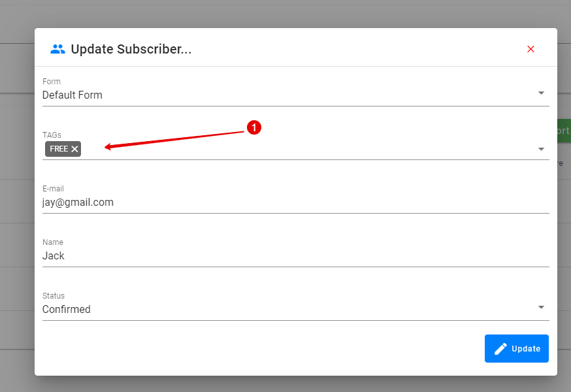The height and width of the screenshot is (392, 571).
Task: Click the Status field label
Action: 54,296
